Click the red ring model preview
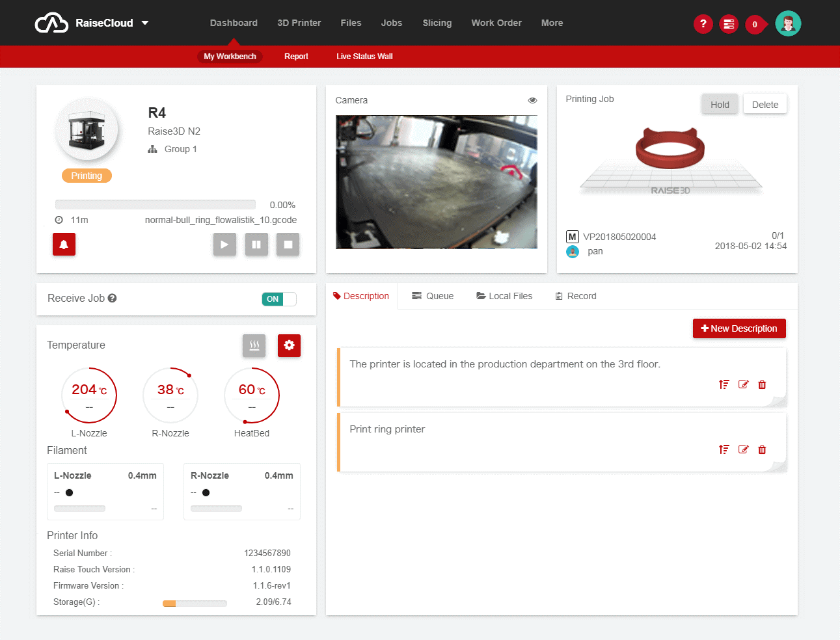The image size is (840, 640). pos(670,148)
